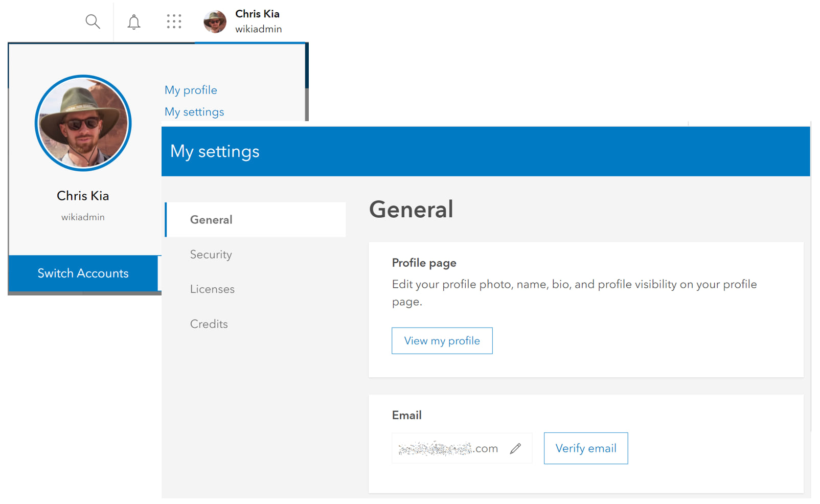820x504 pixels.
Task: Open the Credits section
Action: tap(209, 324)
